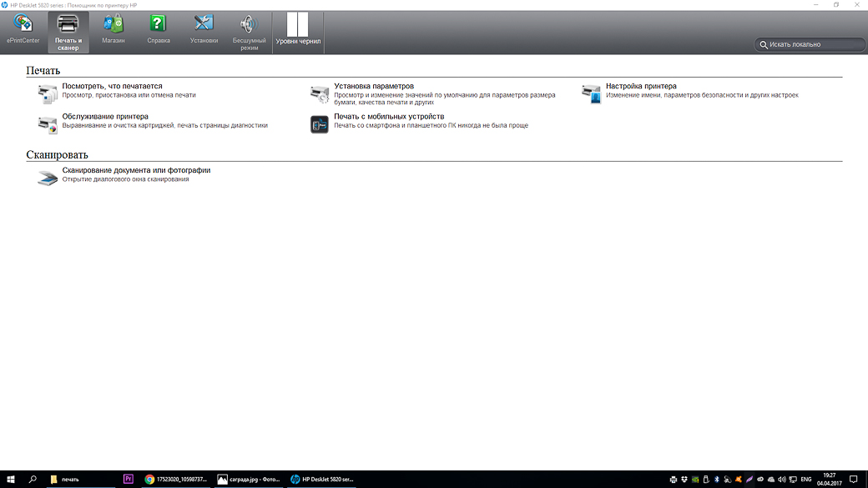Click the taskbar search magnifier
This screenshot has width=868, height=488.
tap(33, 479)
